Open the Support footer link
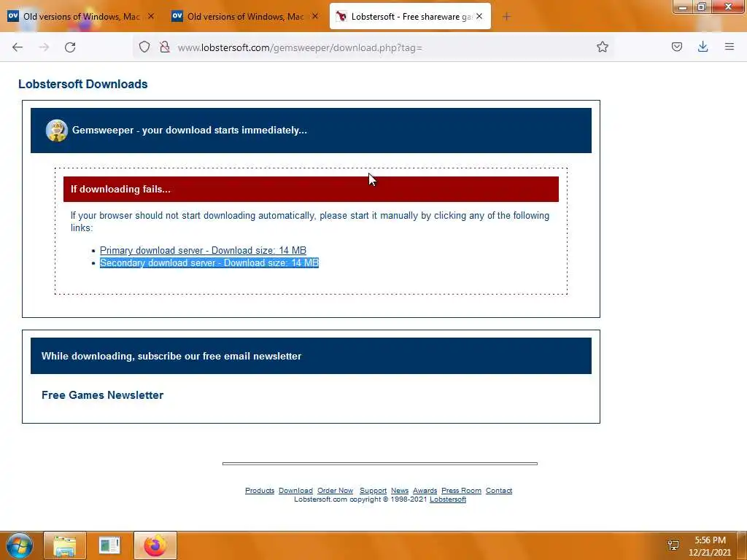This screenshot has height=560, width=747. (373, 491)
